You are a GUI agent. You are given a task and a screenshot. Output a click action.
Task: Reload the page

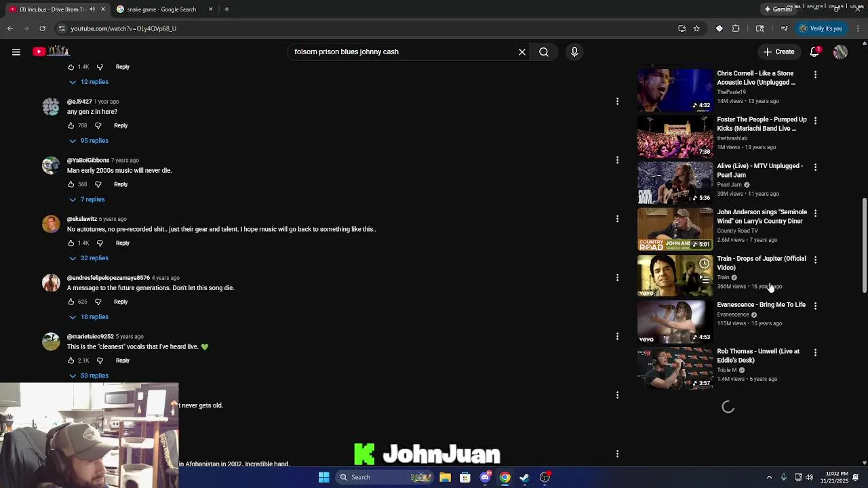[x=42, y=28]
